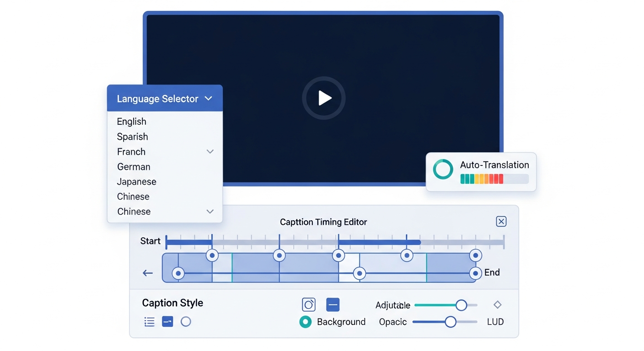The height and width of the screenshot is (351, 644).
Task: Expand the chevron on the last Chinese row
Action: tap(210, 212)
